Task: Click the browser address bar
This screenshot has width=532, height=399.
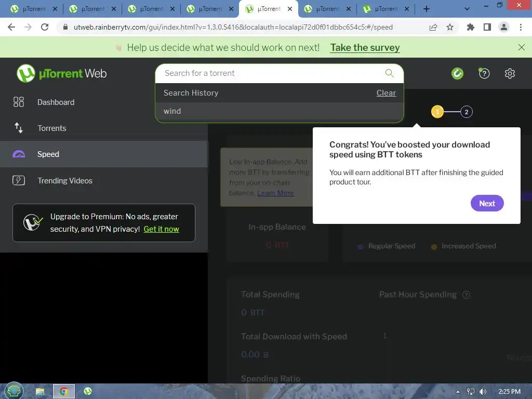Action: coord(233,27)
